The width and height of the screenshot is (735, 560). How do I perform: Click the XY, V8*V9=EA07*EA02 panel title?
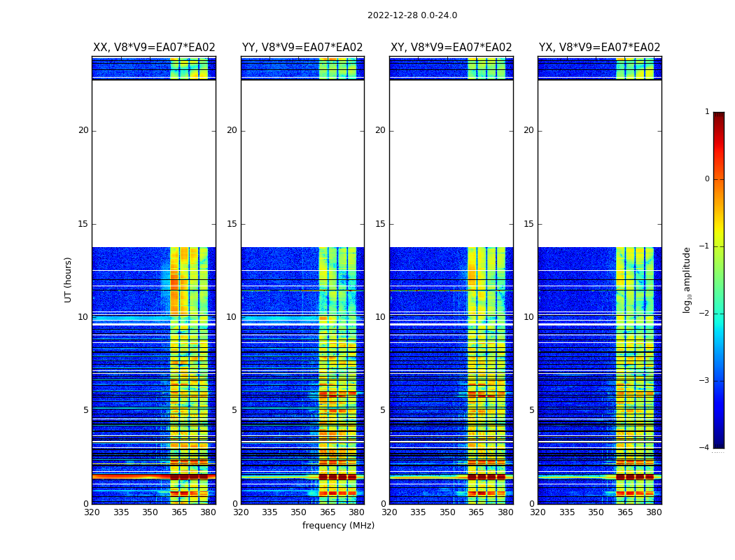(x=451, y=48)
